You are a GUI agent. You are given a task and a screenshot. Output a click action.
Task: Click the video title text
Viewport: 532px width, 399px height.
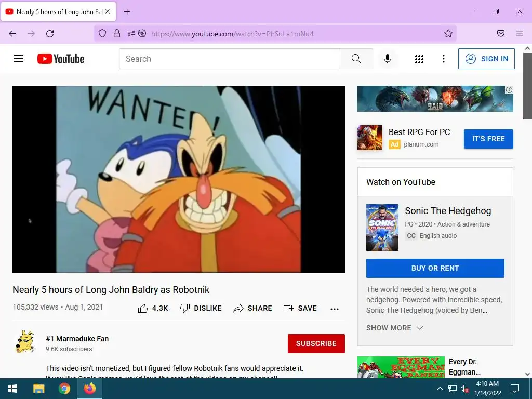coord(111,290)
